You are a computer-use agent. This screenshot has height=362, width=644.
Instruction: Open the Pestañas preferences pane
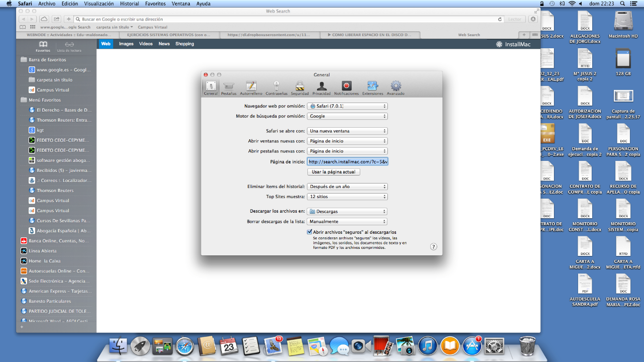coord(228,87)
